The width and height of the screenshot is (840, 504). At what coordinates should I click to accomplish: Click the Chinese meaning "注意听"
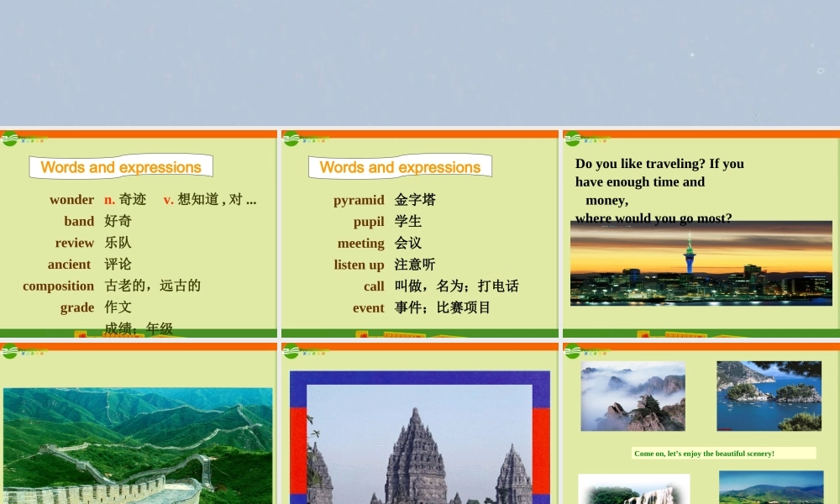[x=415, y=264]
